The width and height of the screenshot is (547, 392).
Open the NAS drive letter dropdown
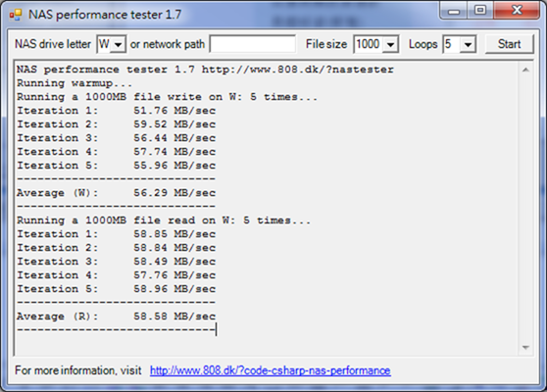(x=119, y=45)
